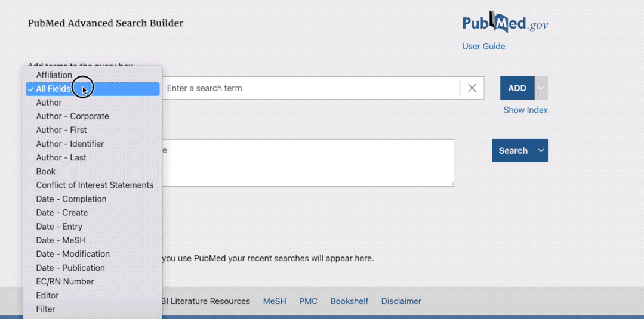Image resolution: width=644 pixels, height=319 pixels.
Task: Choose Date - Completion field
Action: (93, 199)
